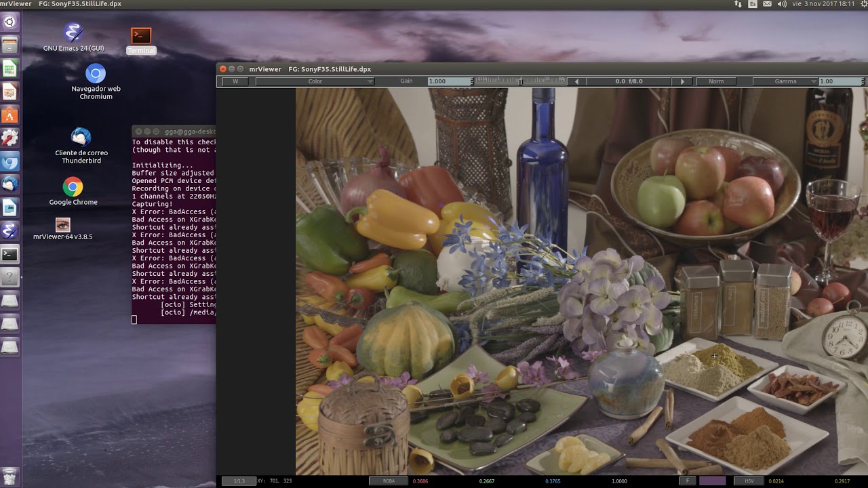Launch LibreOffice Calc from the dock
Screen dimensions: 868x488
pos(9,68)
